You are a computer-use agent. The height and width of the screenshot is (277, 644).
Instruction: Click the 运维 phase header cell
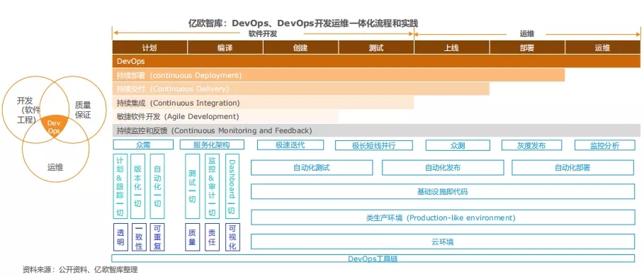click(x=602, y=47)
